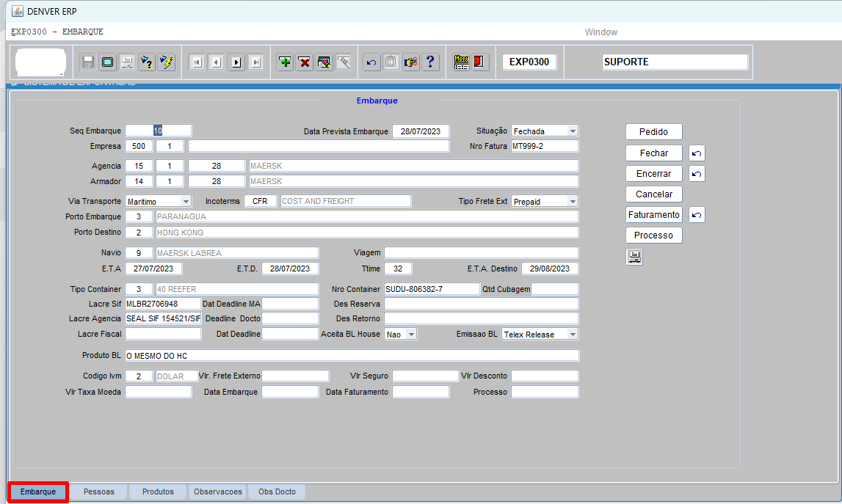This screenshot has width=842, height=504.
Task: Click the clear record eraser icon
Action: [x=324, y=62]
